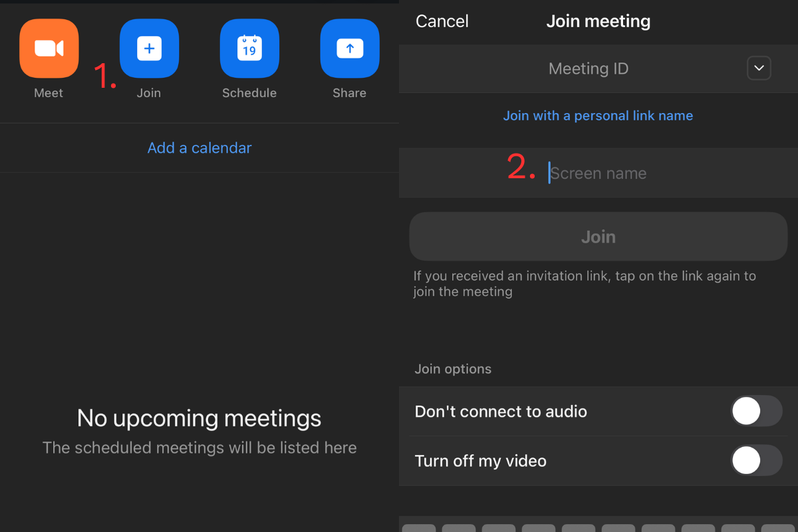This screenshot has width=798, height=532.
Task: Expand the Meeting ID history dropdown arrow
Action: click(x=759, y=68)
